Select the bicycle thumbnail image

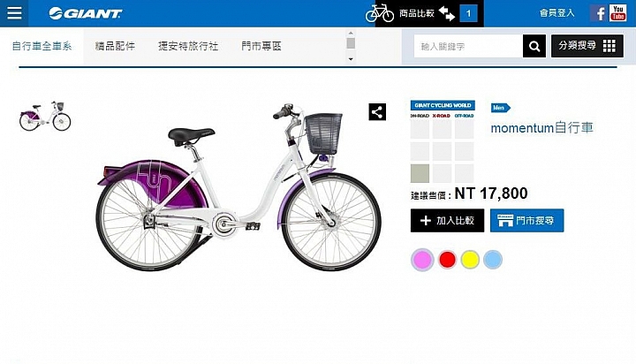coord(45,116)
